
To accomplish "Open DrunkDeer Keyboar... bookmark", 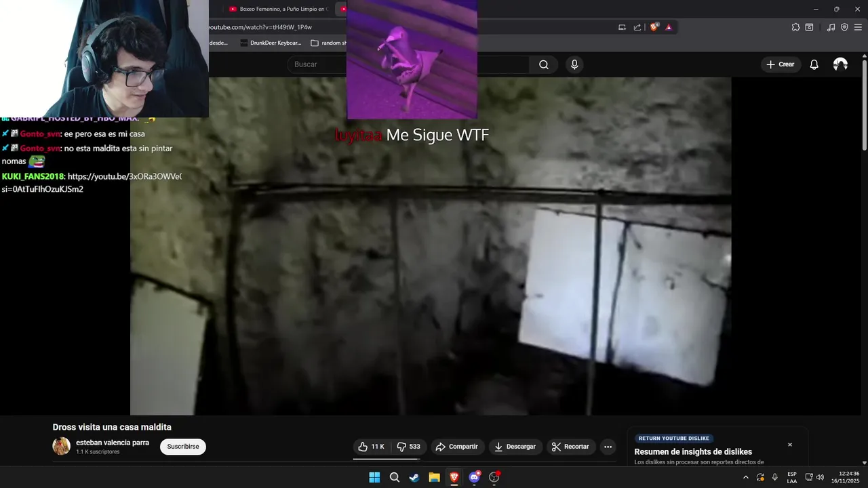I will [x=270, y=43].
